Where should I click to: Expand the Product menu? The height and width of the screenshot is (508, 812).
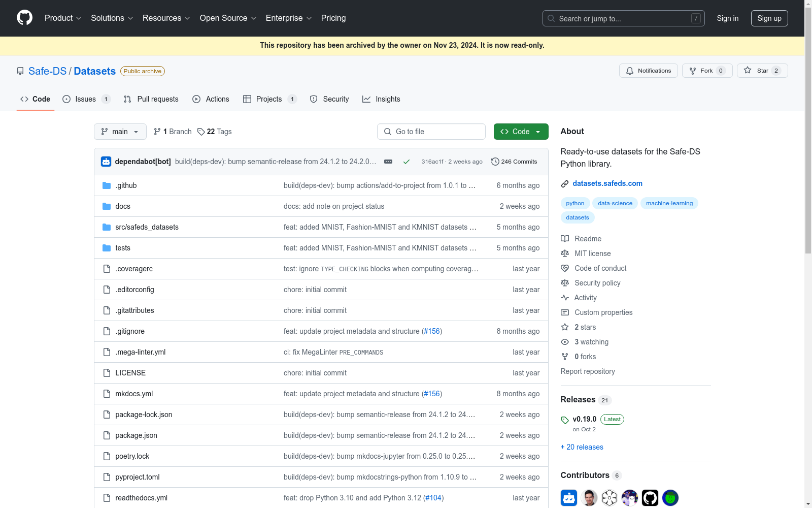(x=63, y=18)
